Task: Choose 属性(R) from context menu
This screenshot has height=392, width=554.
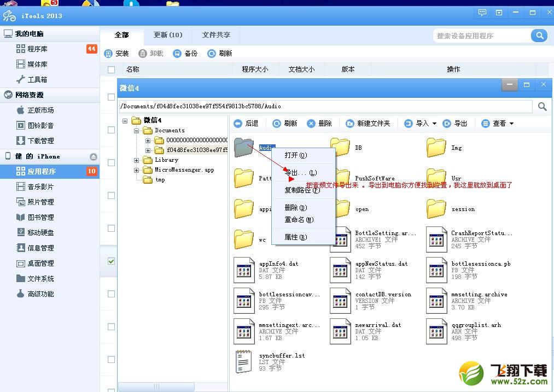Action: (303, 237)
